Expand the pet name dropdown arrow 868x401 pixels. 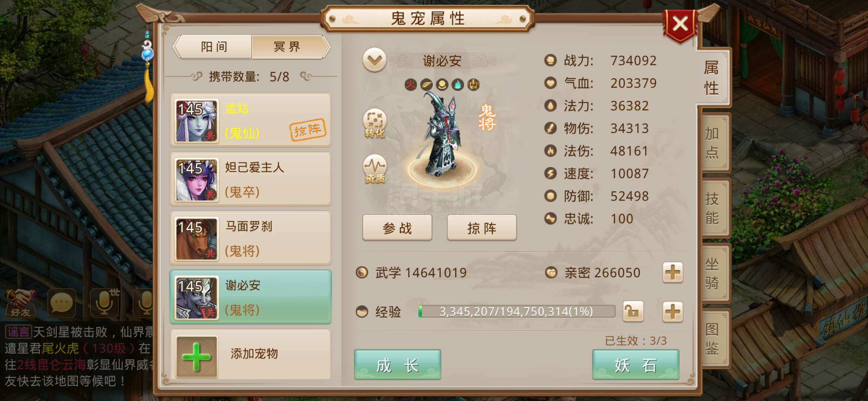coord(375,60)
